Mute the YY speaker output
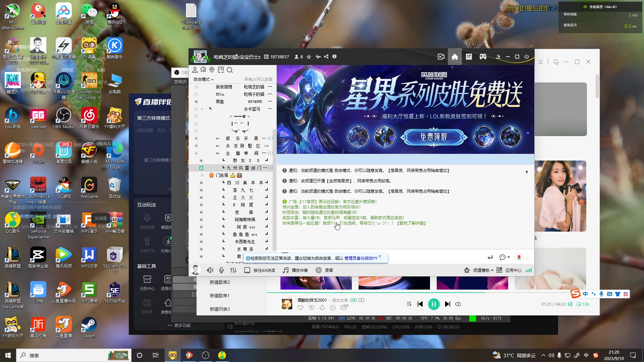 [x=210, y=270]
